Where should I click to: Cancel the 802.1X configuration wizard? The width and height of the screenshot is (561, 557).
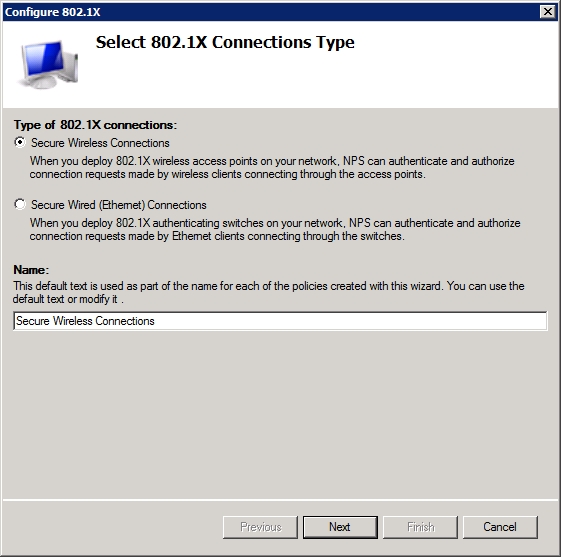pyautogui.click(x=500, y=527)
